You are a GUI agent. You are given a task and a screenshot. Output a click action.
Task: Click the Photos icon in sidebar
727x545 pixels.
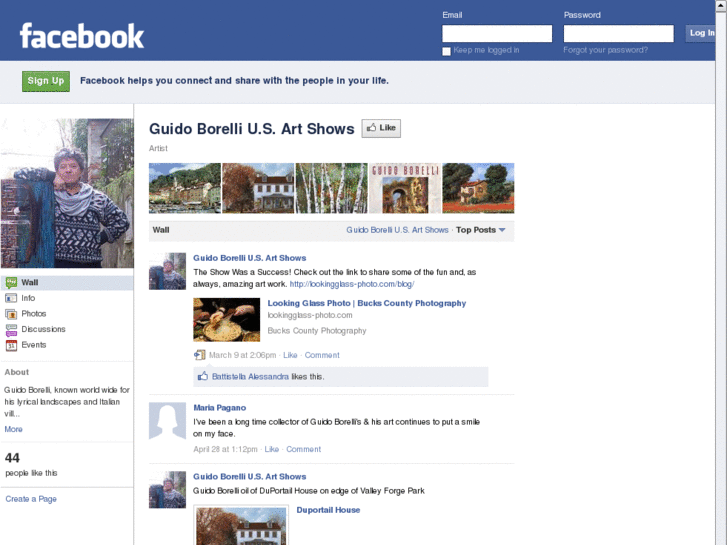tap(11, 314)
